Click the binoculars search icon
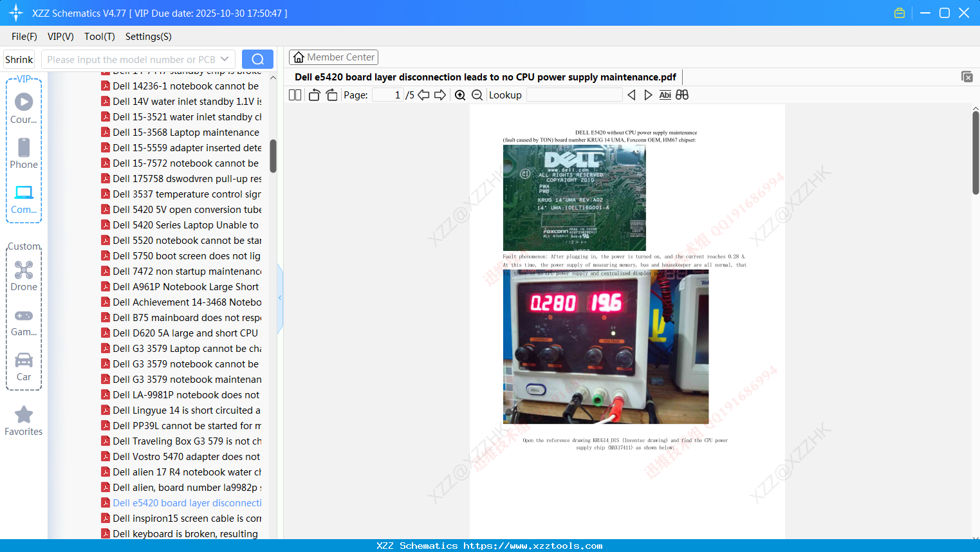This screenshot has height=552, width=980. click(682, 95)
